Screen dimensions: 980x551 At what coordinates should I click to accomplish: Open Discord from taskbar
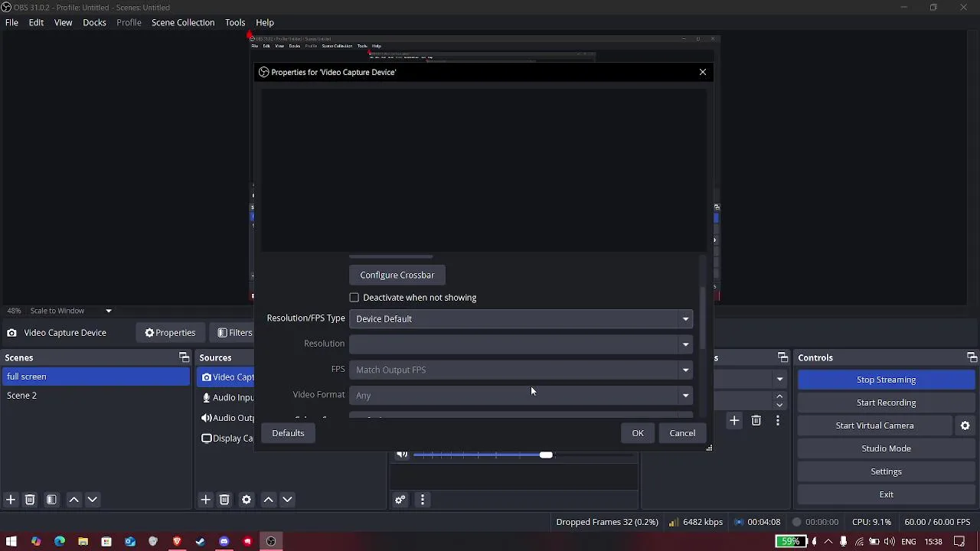point(224,542)
